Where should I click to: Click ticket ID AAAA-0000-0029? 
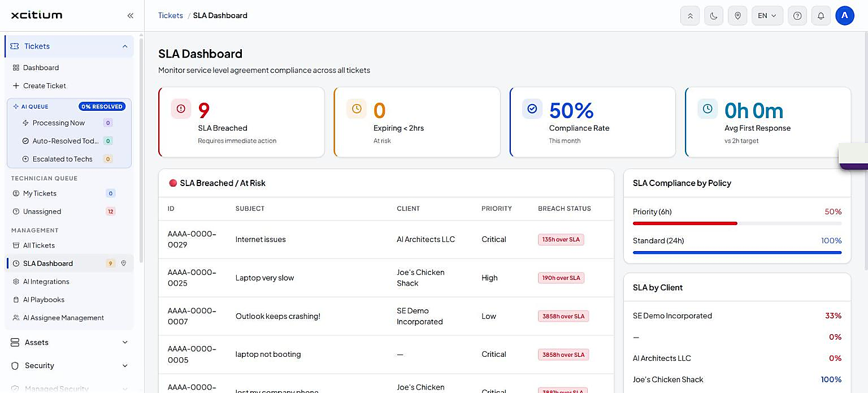[x=192, y=239]
